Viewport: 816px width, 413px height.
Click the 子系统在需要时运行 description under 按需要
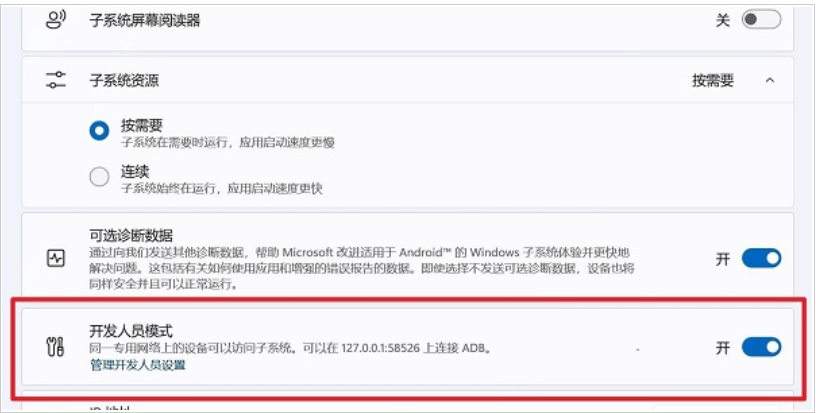(x=227, y=142)
